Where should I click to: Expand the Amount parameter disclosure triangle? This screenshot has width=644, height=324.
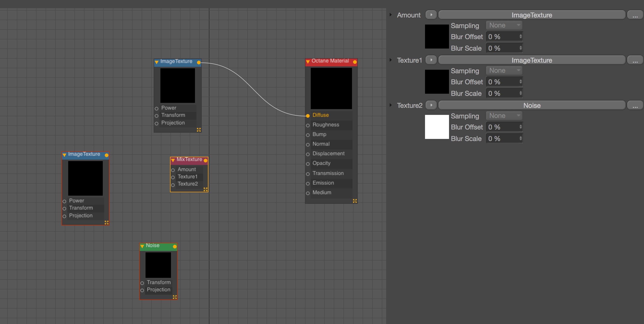390,15
